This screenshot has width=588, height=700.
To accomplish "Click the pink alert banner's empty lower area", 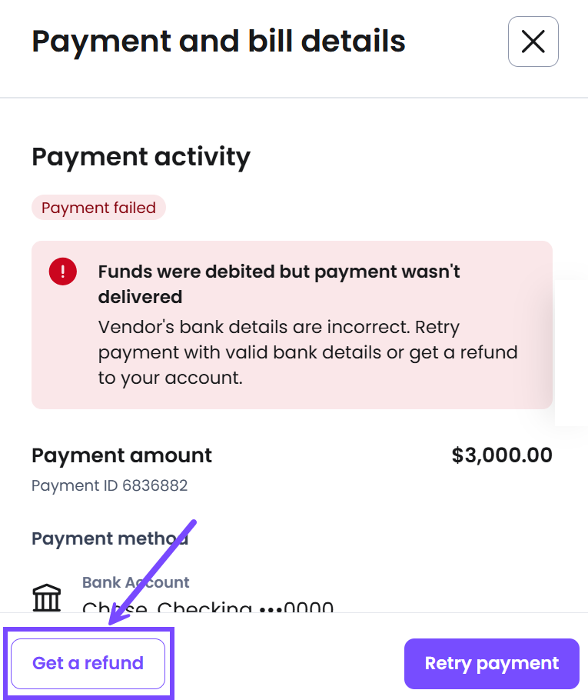I will pyautogui.click(x=292, y=399).
